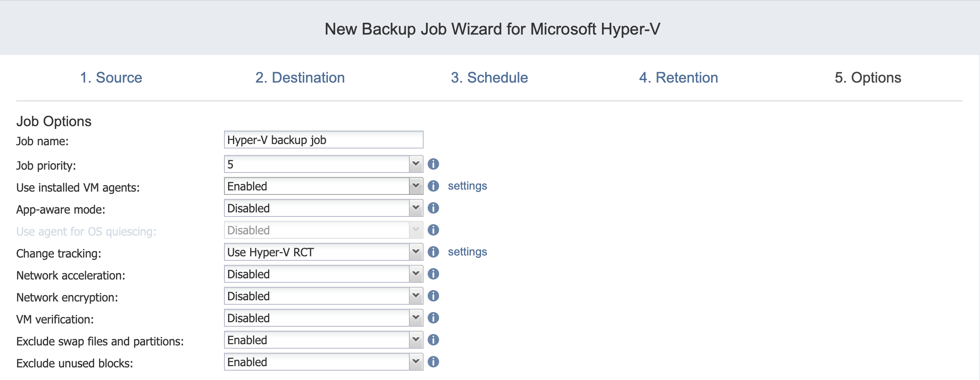Image resolution: width=980 pixels, height=380 pixels.
Task: Open info icon for Exclude unused blocks
Action: pos(433,362)
